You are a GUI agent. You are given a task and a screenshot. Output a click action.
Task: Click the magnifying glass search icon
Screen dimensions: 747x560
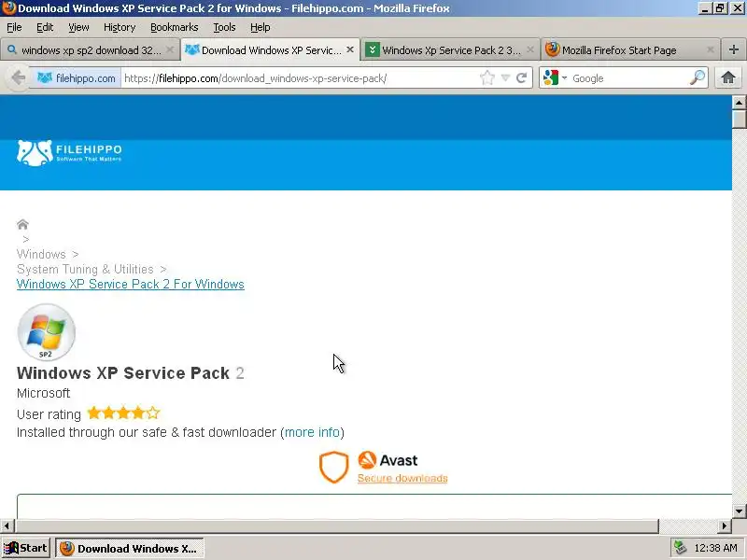[x=697, y=77]
